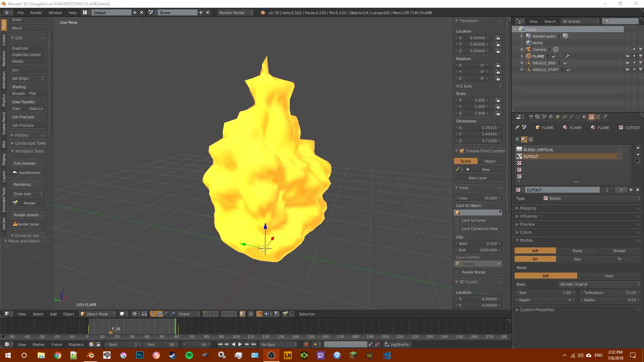Toggle the Grease Pencil Layers checkbox
Screen dimensions: 644x362
462,151
